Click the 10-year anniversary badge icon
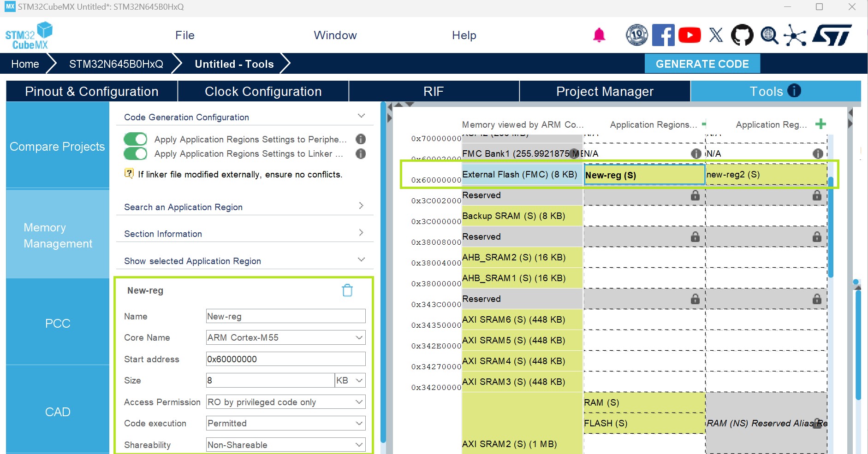868x454 pixels. tap(637, 35)
